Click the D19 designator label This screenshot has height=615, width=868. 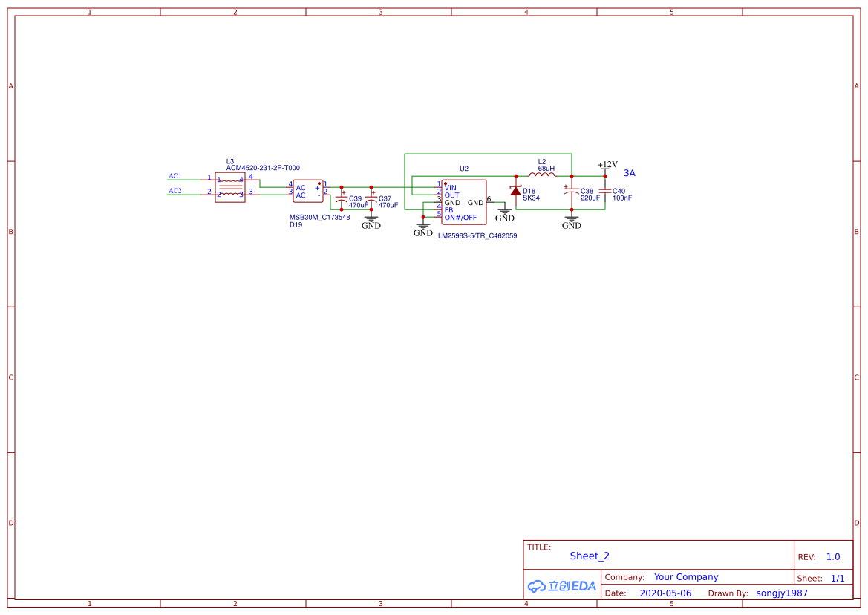pyautogui.click(x=296, y=225)
